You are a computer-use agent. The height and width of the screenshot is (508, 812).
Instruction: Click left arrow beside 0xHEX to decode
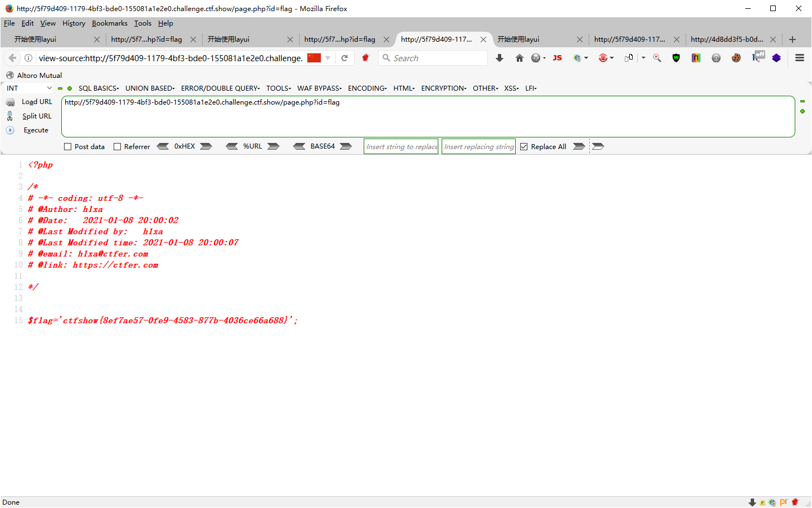click(x=163, y=146)
